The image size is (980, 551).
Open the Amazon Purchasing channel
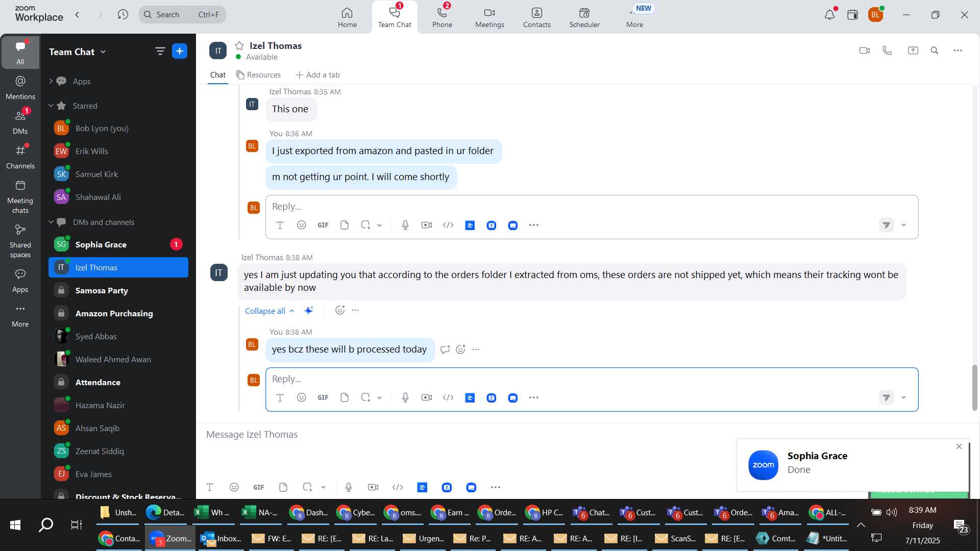tap(118, 313)
